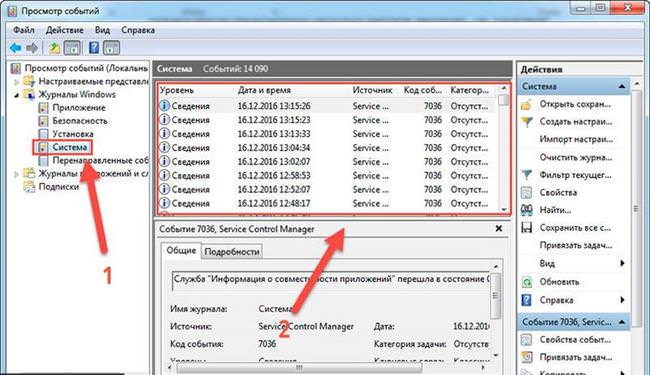
Task: Click Привязать задач... under Система actions
Action: point(576,245)
